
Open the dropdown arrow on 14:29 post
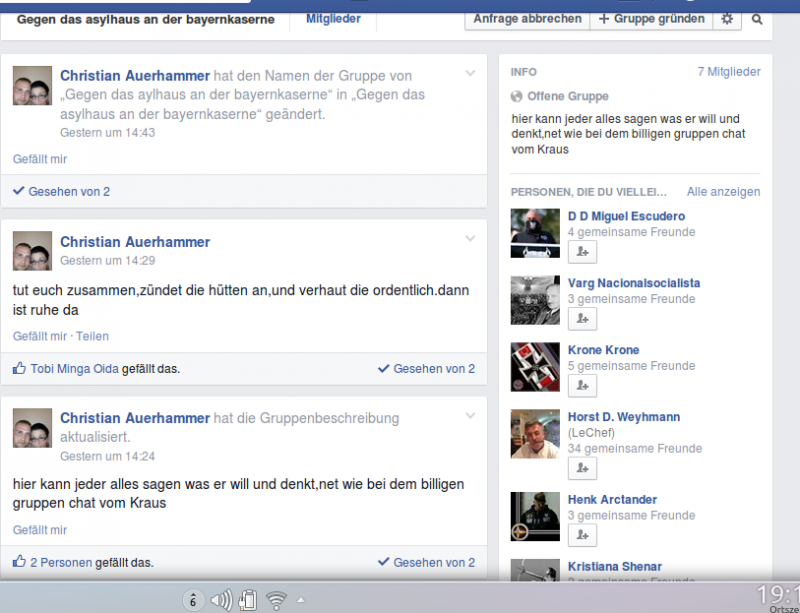pos(470,238)
